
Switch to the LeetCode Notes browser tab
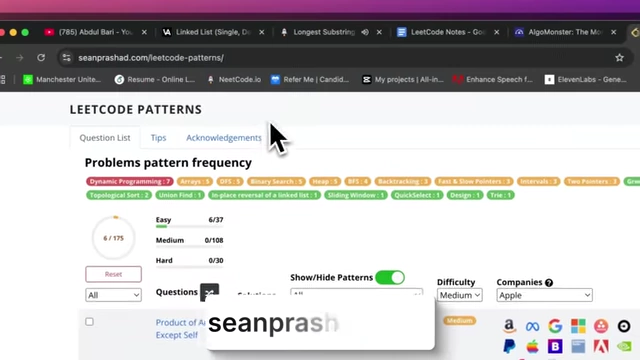(447, 32)
